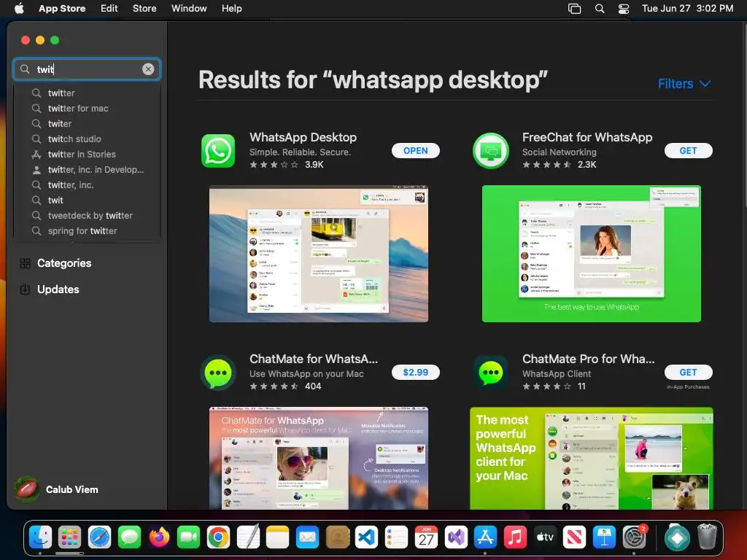Image resolution: width=747 pixels, height=560 pixels.
Task: Open Notes from the Dock
Action: (278, 537)
